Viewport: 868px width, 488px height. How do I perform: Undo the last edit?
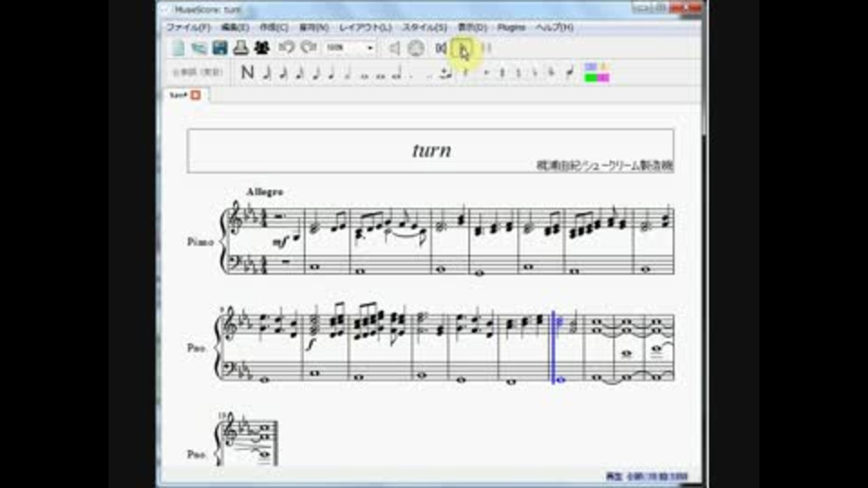point(287,48)
